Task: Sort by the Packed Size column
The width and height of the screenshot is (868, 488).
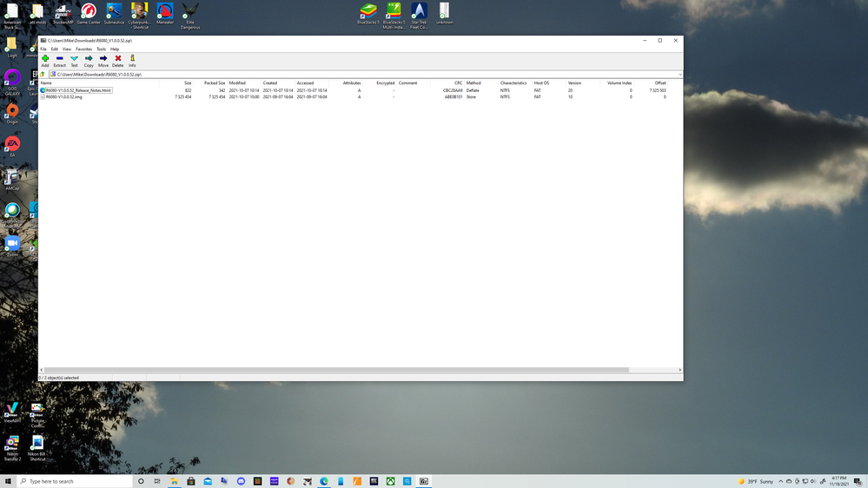Action: tap(215, 83)
